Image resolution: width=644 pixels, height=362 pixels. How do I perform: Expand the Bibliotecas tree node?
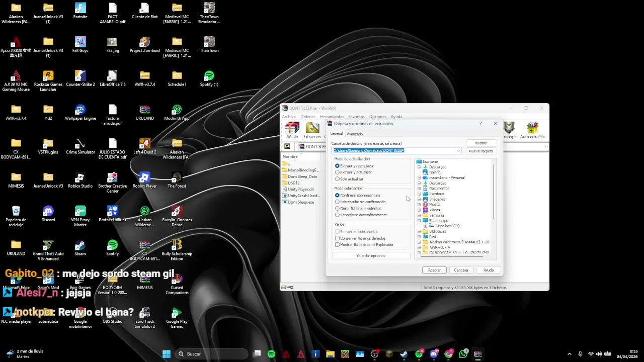pos(419,231)
